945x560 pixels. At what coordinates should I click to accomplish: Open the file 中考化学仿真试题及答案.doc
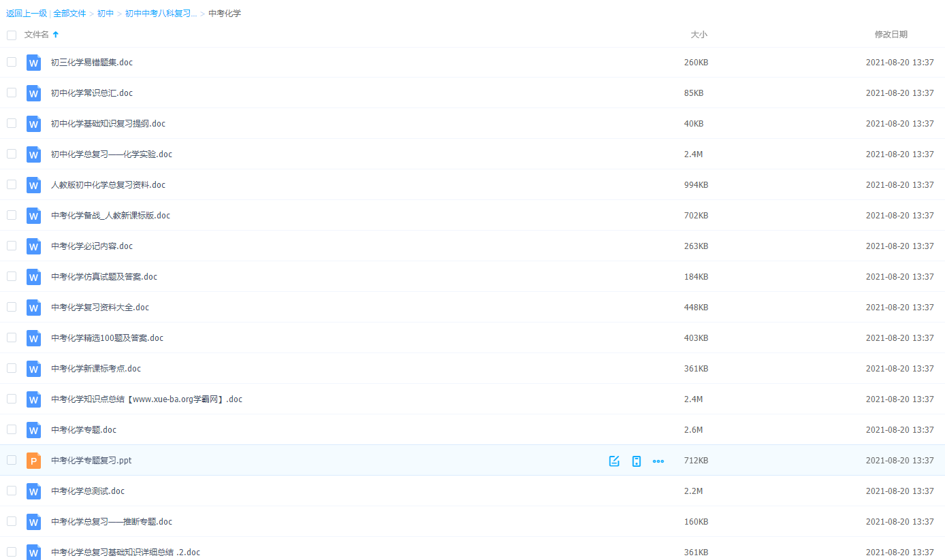click(104, 277)
